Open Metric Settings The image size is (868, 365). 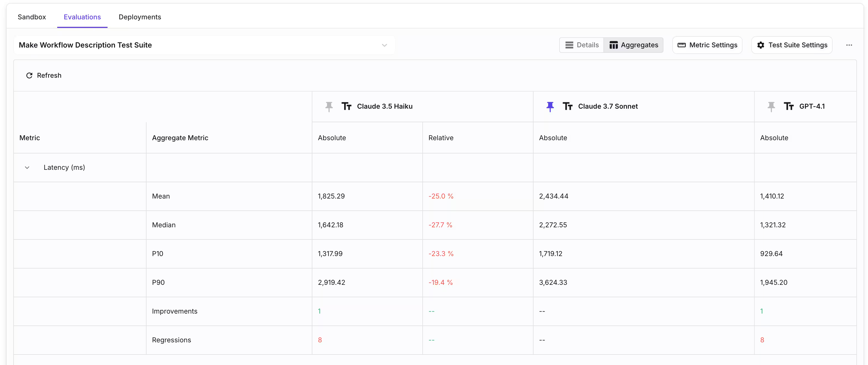coord(713,45)
